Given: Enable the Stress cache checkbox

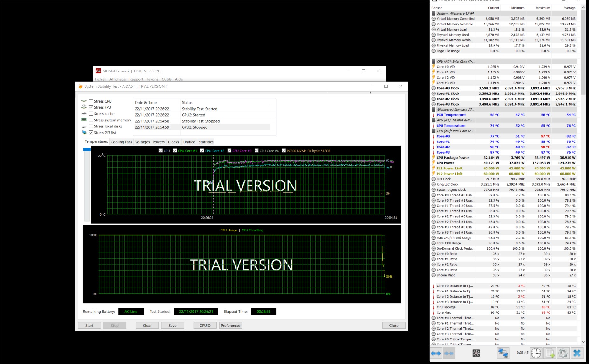Looking at the screenshot, I should point(91,113).
